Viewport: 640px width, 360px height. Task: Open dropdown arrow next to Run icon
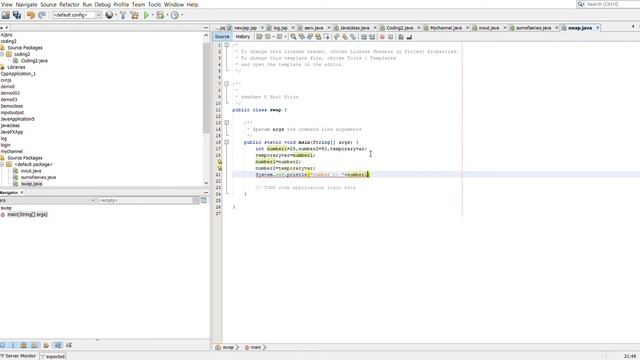[x=153, y=15]
